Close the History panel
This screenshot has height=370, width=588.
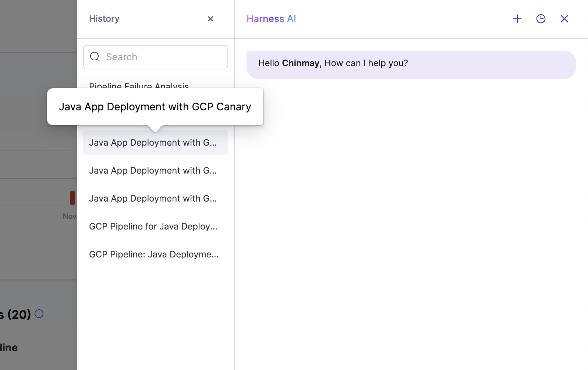[210, 19]
